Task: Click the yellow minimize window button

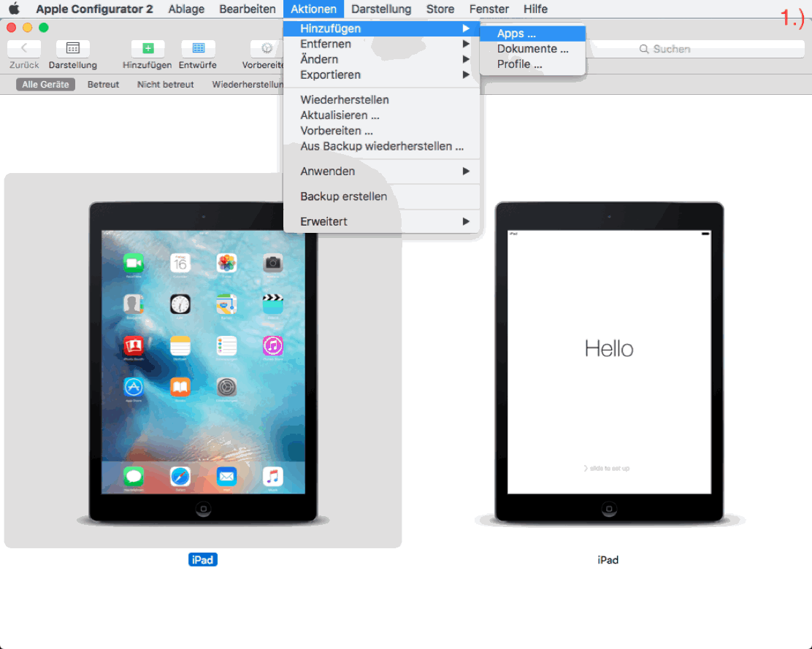Action: pos(28,28)
